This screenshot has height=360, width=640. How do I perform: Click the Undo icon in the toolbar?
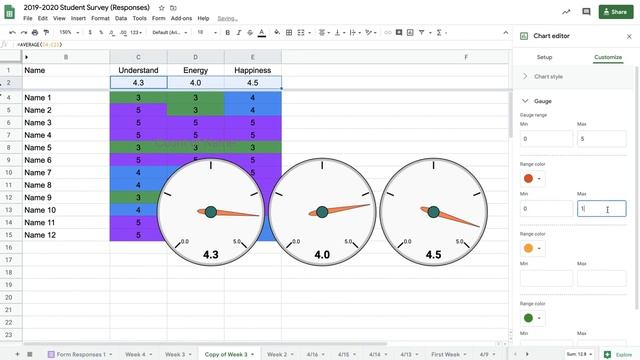pos(12,32)
